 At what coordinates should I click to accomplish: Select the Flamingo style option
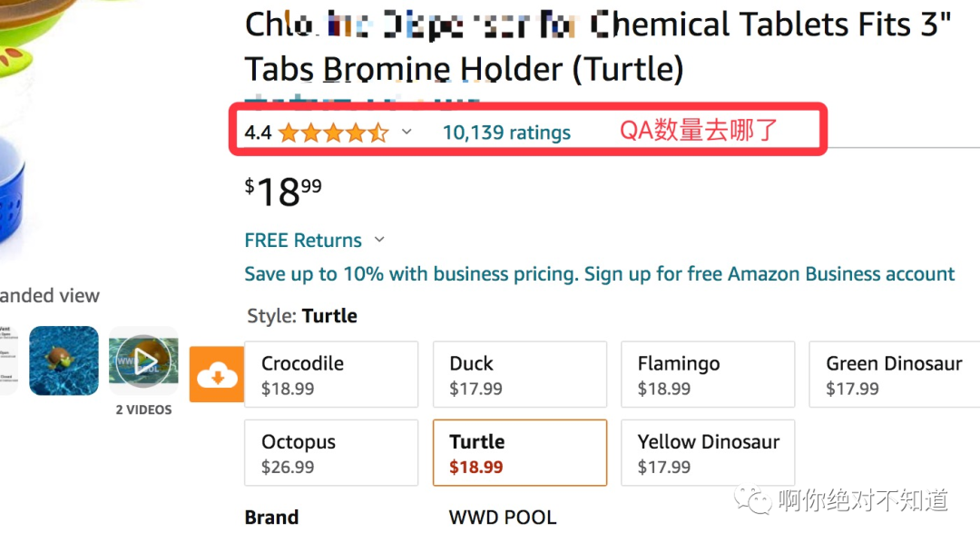pyautogui.click(x=707, y=374)
